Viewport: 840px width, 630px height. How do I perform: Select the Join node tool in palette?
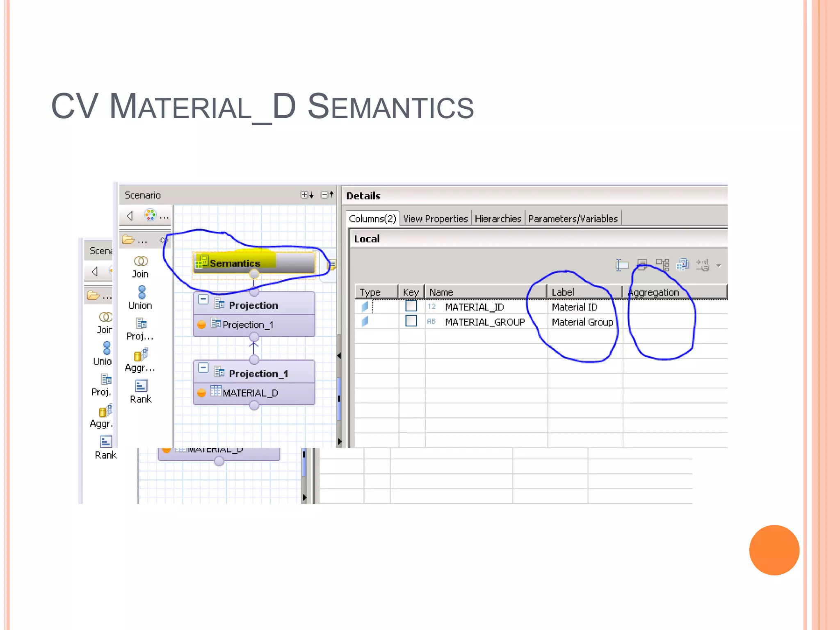point(140,267)
